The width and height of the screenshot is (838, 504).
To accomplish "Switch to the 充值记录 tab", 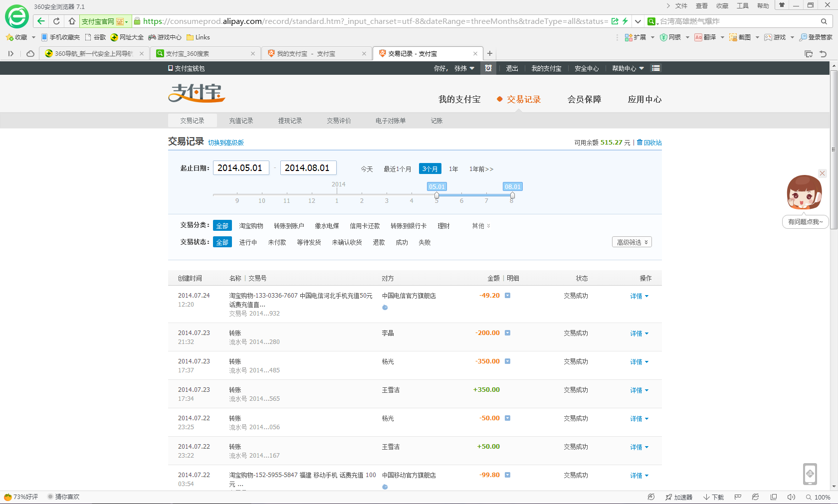I will [x=241, y=121].
